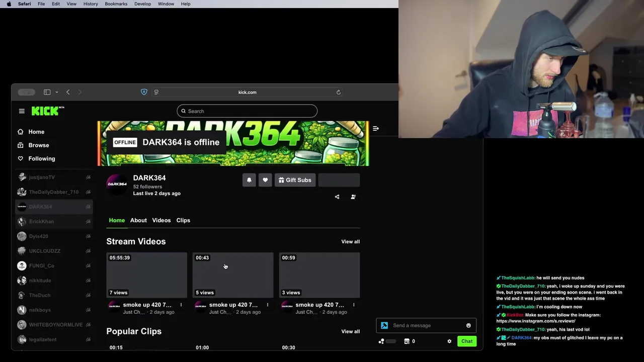The image size is (644, 362).
Task: Open justjanoTV channel in sidebar
Action: 54,177
